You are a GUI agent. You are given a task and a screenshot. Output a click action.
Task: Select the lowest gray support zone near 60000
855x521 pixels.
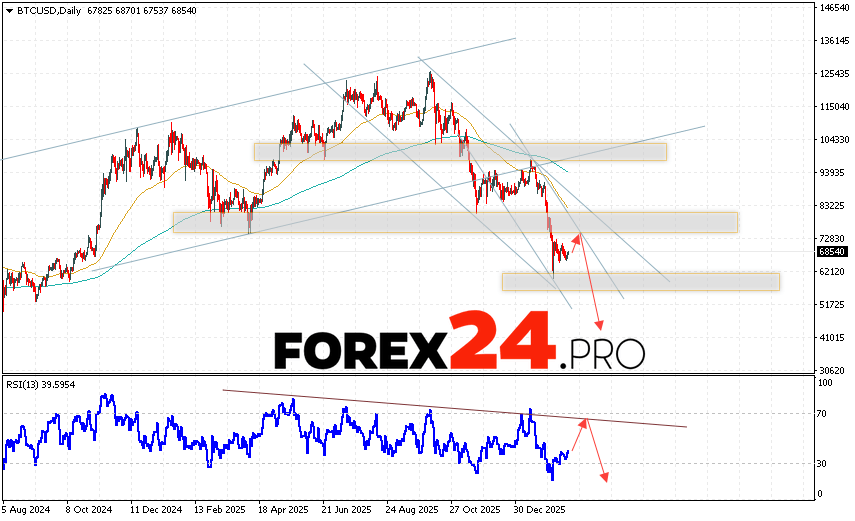coord(640,281)
